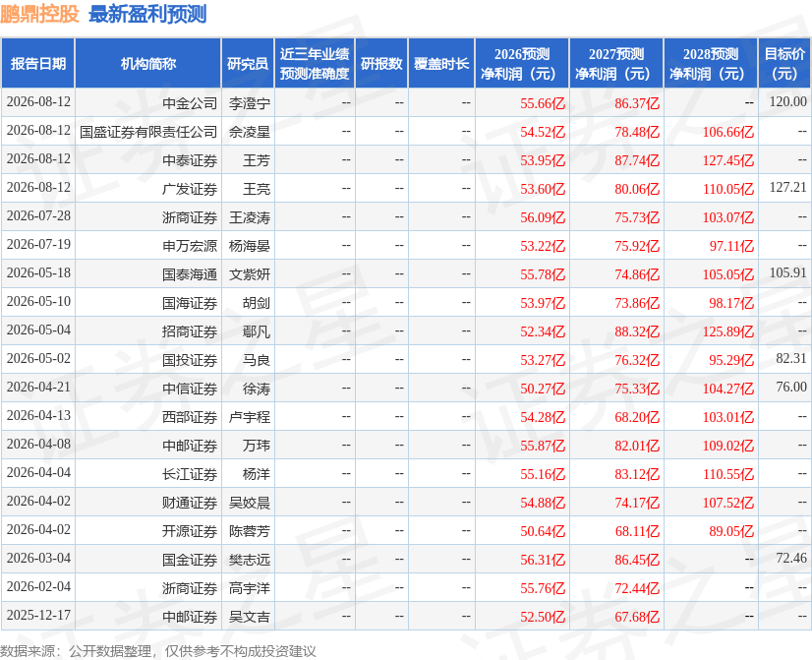Click researcher name 万玮
The width and height of the screenshot is (812, 660).
point(257,445)
